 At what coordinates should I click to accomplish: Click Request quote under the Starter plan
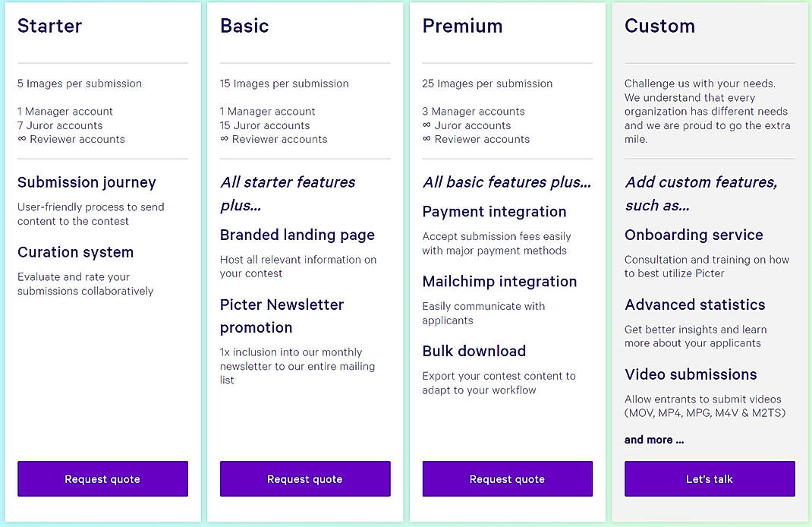pyautogui.click(x=102, y=478)
